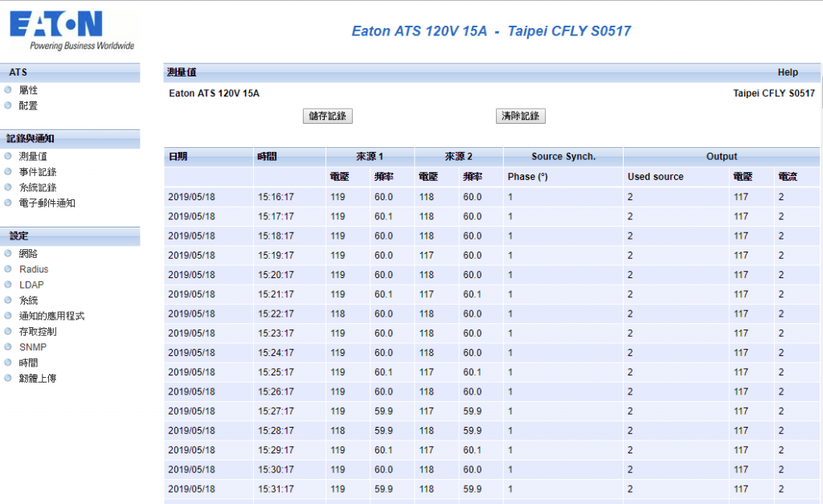Open 測量值 in the sidebar
The image size is (823, 504).
(33, 157)
